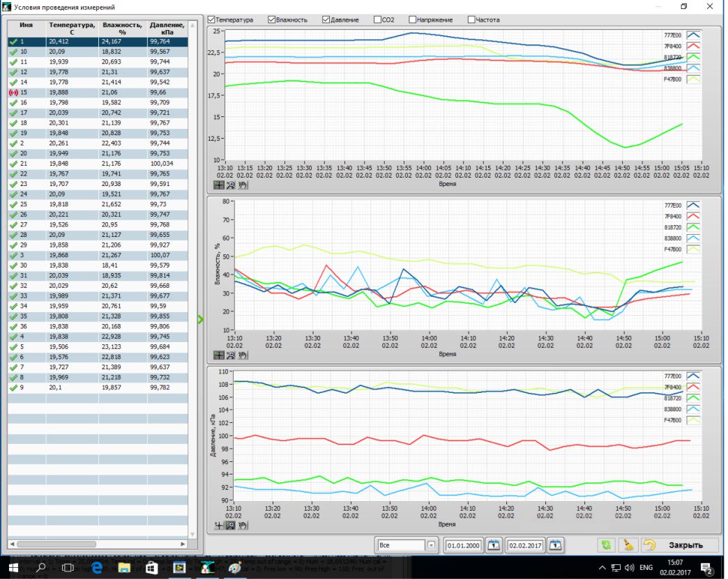
Task: Sort by the Имя column header
Action: (x=26, y=29)
